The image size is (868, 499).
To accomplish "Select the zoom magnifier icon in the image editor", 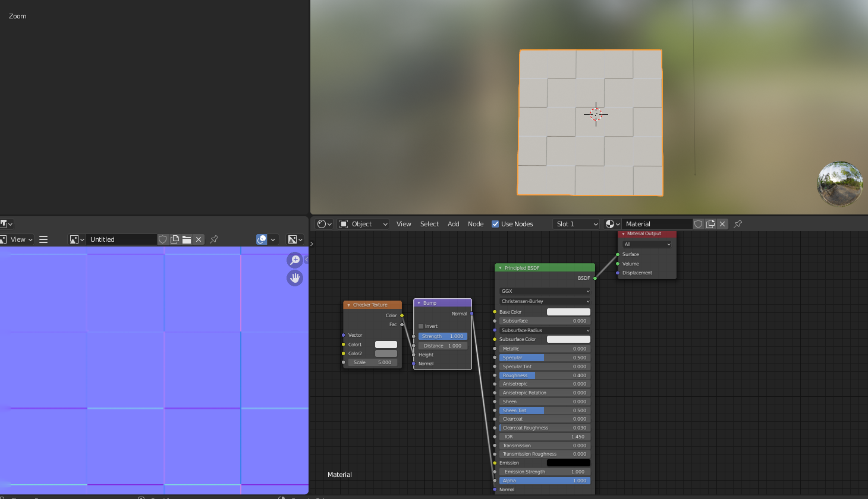I will 295,260.
